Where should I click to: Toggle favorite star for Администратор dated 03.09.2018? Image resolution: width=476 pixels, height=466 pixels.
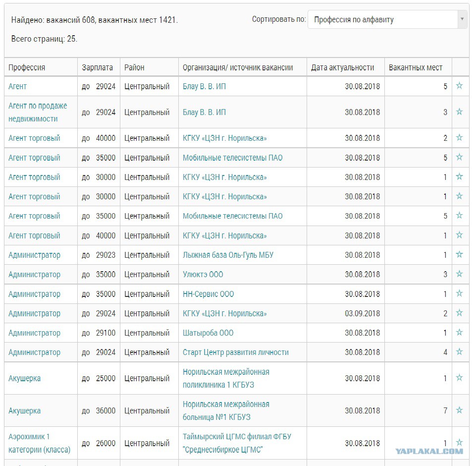(x=459, y=313)
